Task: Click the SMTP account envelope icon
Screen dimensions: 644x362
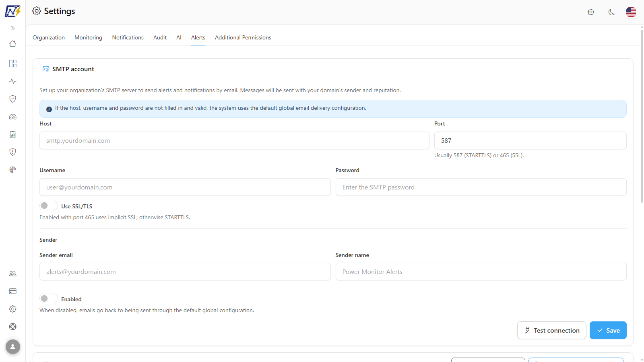Action: click(46, 69)
